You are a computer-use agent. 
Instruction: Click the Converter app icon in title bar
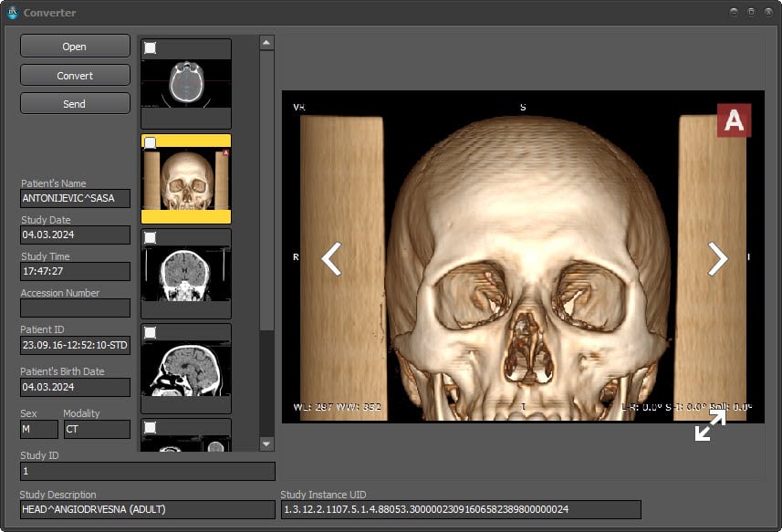pyautogui.click(x=12, y=13)
